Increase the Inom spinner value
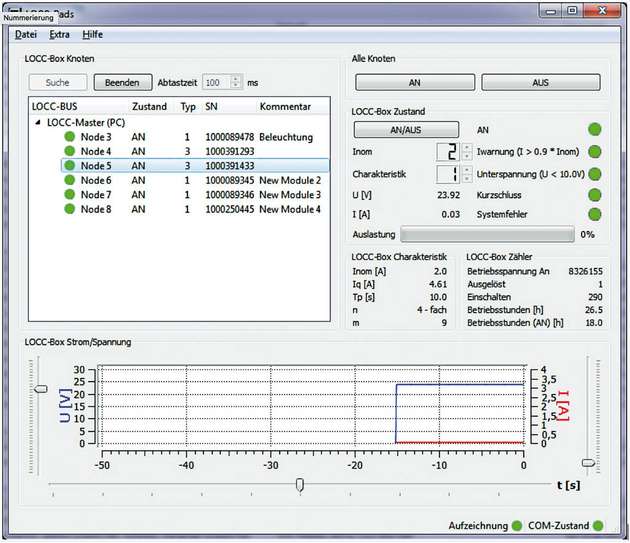 [x=467, y=148]
